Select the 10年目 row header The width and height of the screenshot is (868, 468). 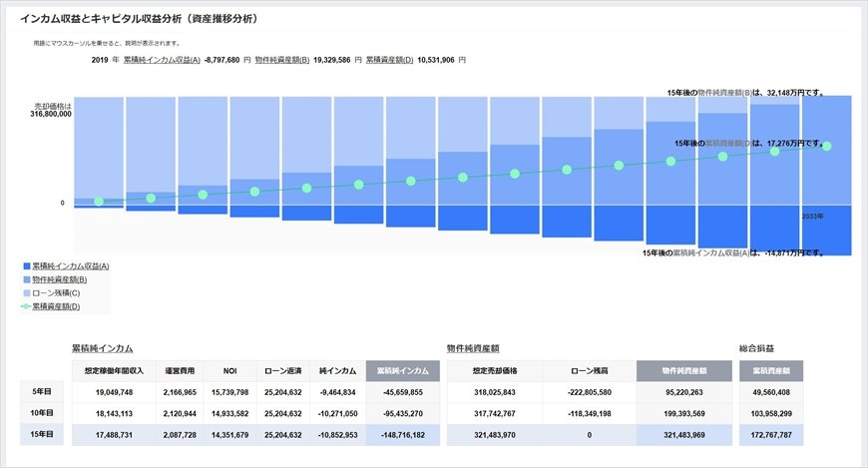[x=42, y=413]
